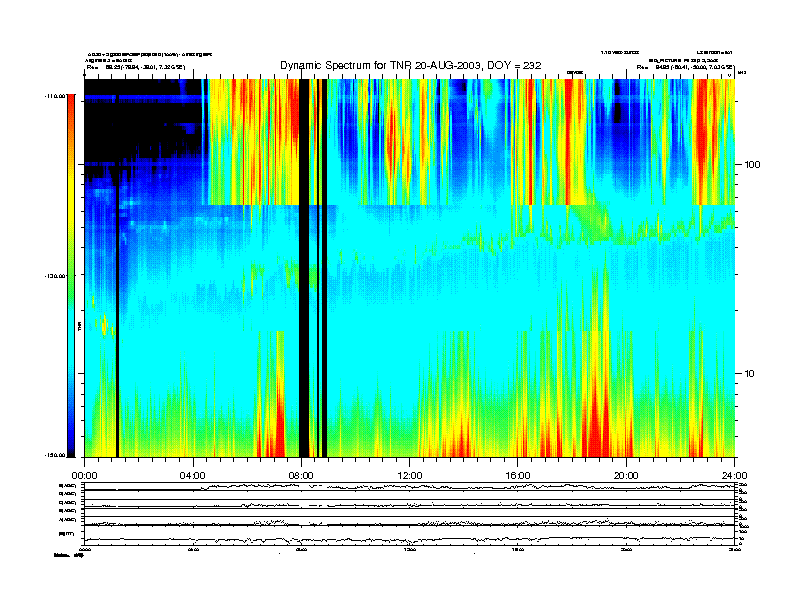Click the '-130.00' color bar value
The width and height of the screenshot is (792, 612).
[x=56, y=276]
